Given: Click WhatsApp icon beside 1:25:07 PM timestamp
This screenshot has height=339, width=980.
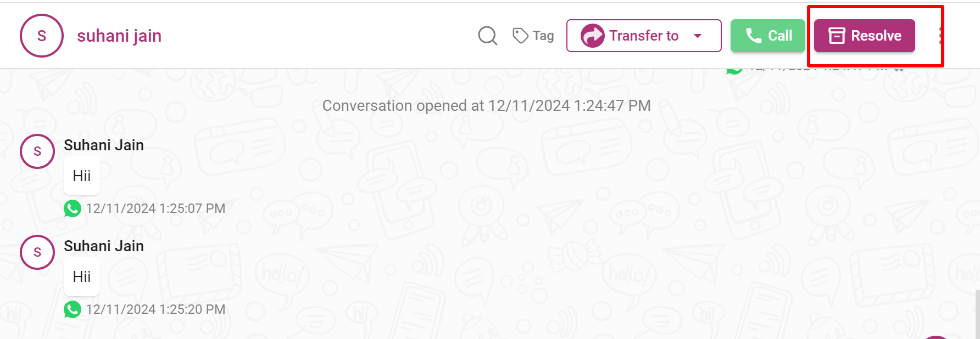Looking at the screenshot, I should [73, 208].
